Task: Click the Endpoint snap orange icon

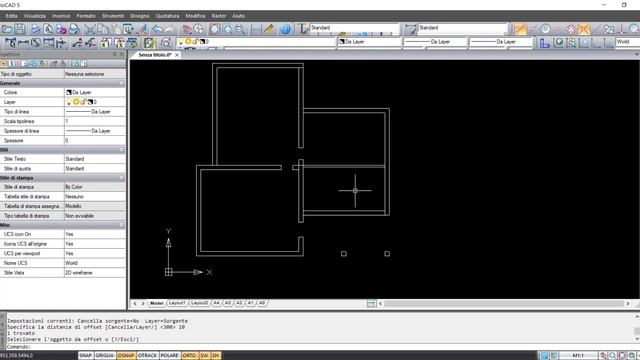Action: (520, 29)
